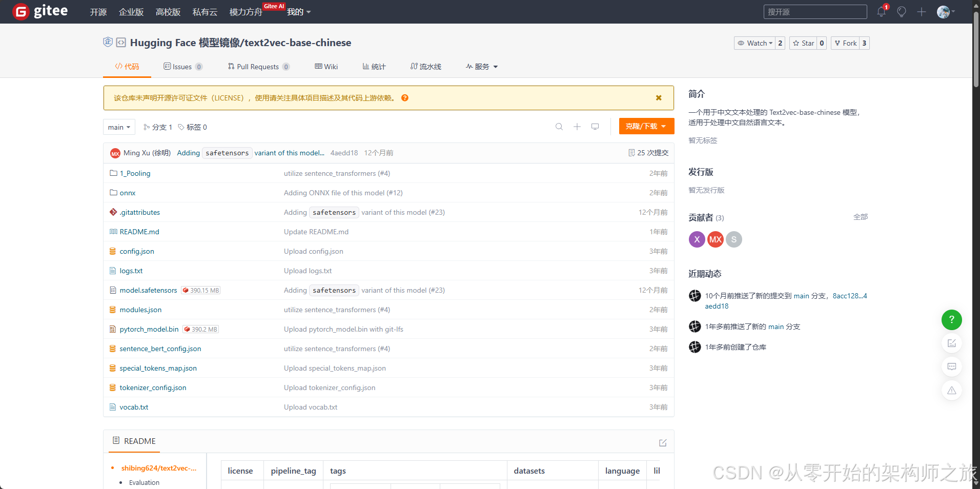This screenshot has height=489, width=980.
Task: Click the floating help question mark
Action: coord(951,320)
